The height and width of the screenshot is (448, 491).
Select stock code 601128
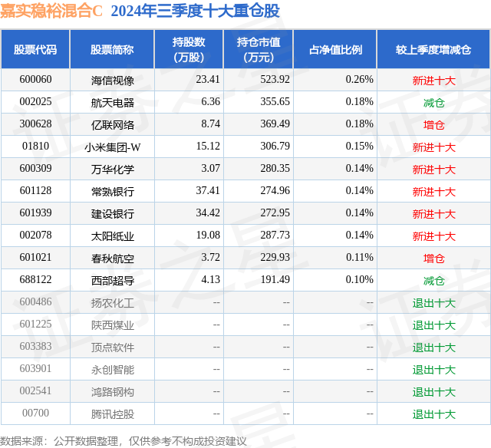(35, 191)
